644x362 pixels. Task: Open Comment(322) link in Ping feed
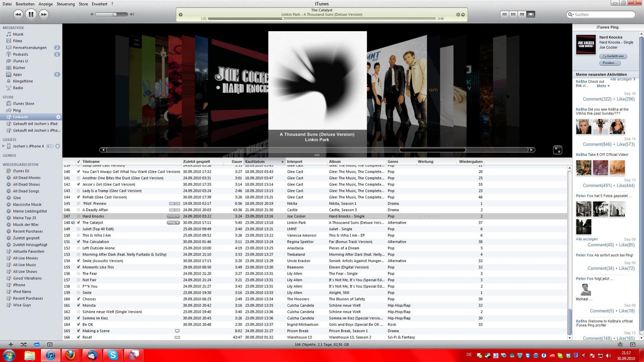597,99
